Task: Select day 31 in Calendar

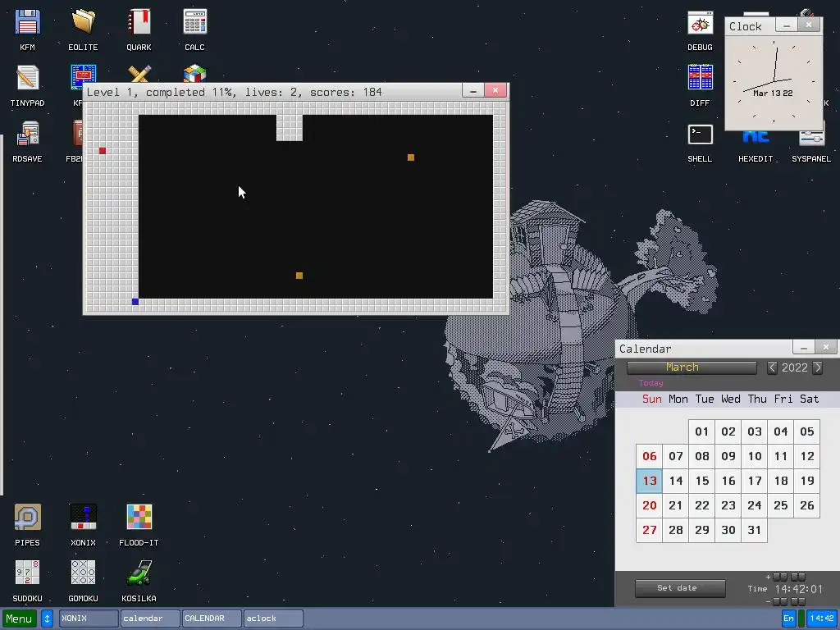Action: [x=755, y=531]
